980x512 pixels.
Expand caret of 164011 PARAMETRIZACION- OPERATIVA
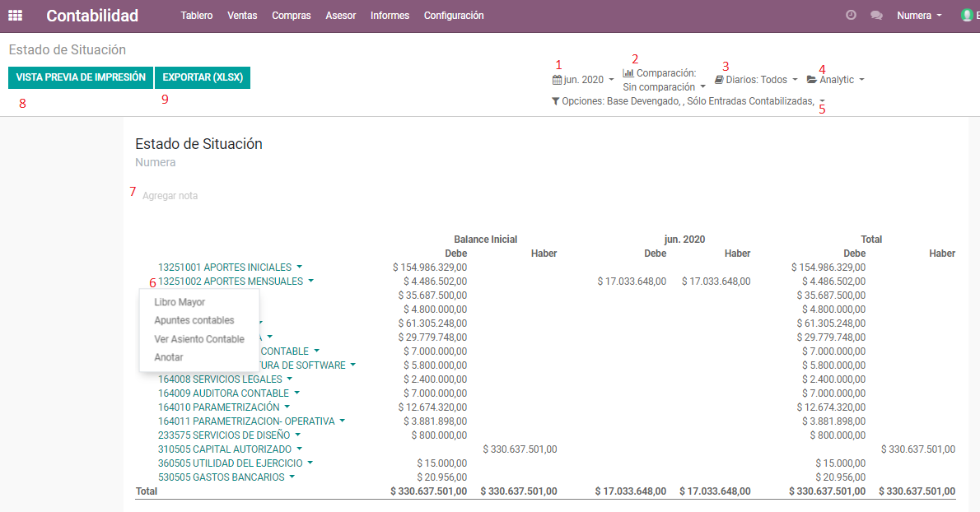click(342, 421)
